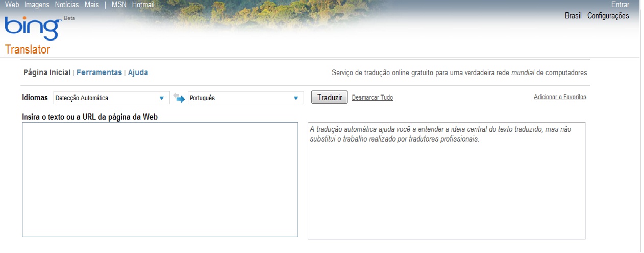Open the Ajuda tab
644x253 pixels.
(x=138, y=73)
